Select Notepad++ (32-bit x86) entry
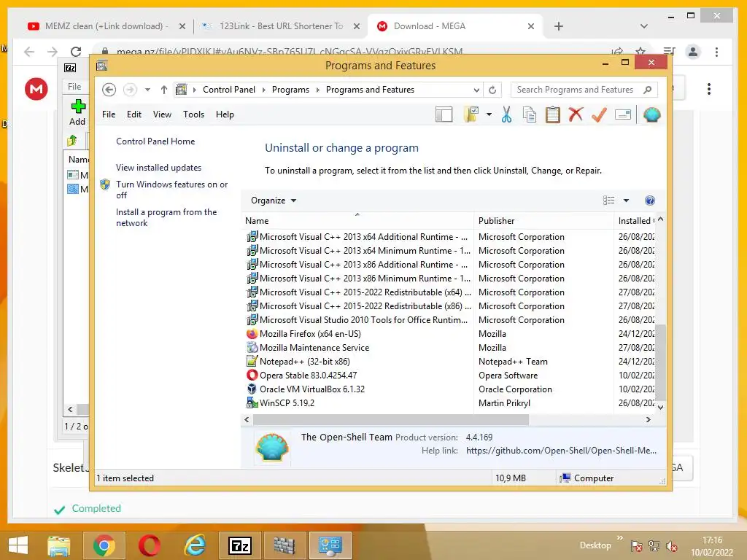747x560 pixels. (304, 362)
